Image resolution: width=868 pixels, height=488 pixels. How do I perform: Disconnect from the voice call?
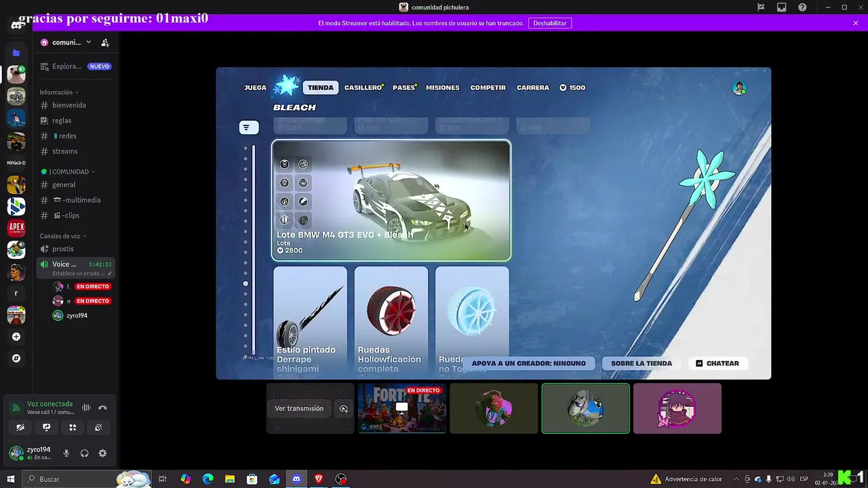103,407
